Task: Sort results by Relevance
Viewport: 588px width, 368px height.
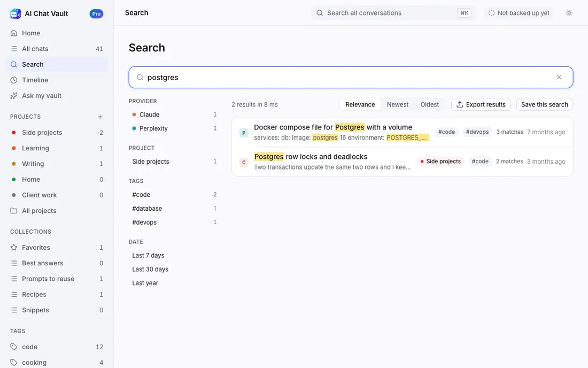Action: pyautogui.click(x=360, y=104)
